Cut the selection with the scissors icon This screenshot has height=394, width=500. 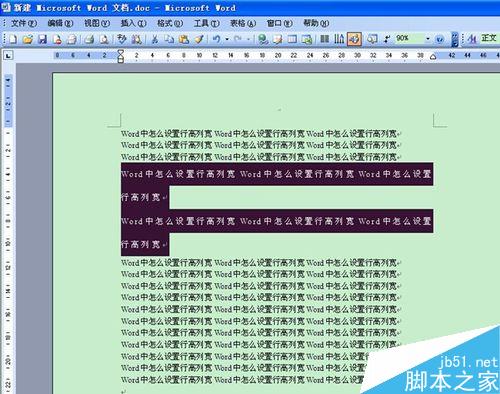point(154,39)
